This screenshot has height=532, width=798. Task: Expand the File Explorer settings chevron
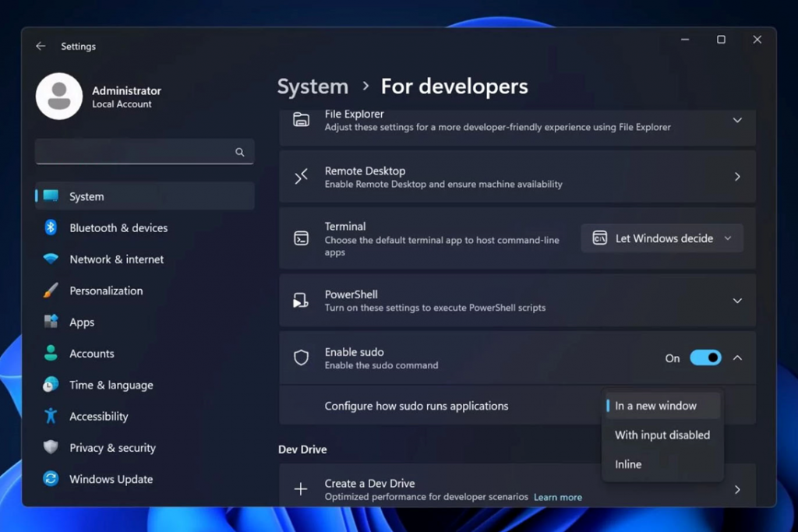pyautogui.click(x=737, y=120)
